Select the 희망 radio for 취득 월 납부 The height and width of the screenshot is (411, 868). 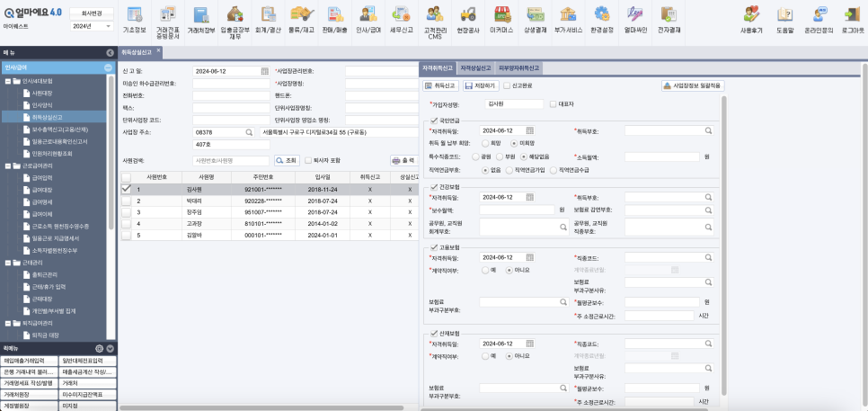point(485,144)
